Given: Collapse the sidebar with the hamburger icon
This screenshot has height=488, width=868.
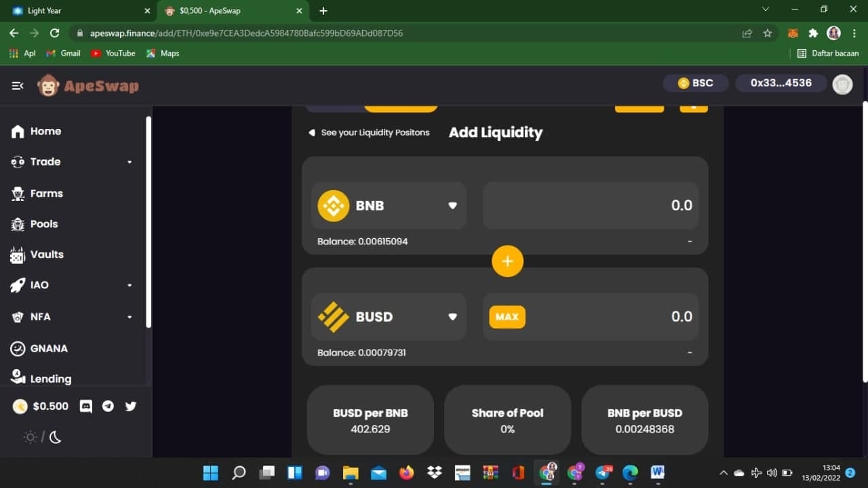Looking at the screenshot, I should (18, 86).
